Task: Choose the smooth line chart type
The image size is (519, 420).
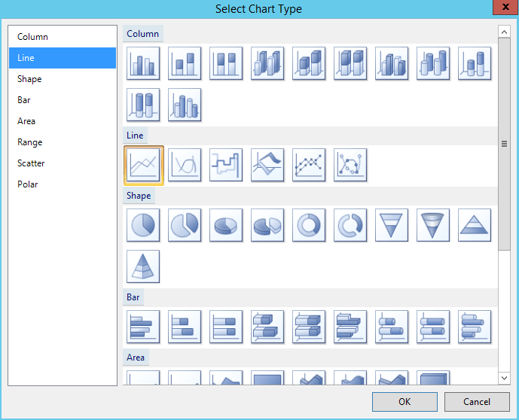Action: (x=185, y=165)
